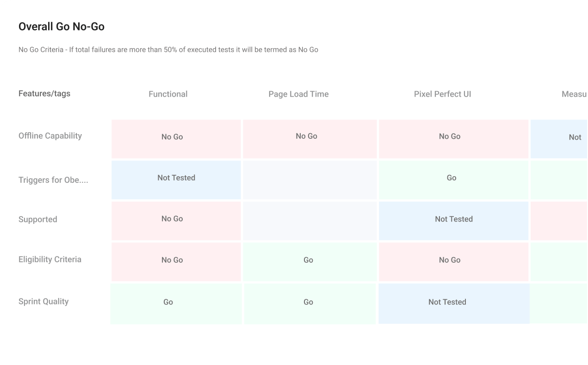Click the empty Page Load Time cell for Supported

[x=309, y=221]
